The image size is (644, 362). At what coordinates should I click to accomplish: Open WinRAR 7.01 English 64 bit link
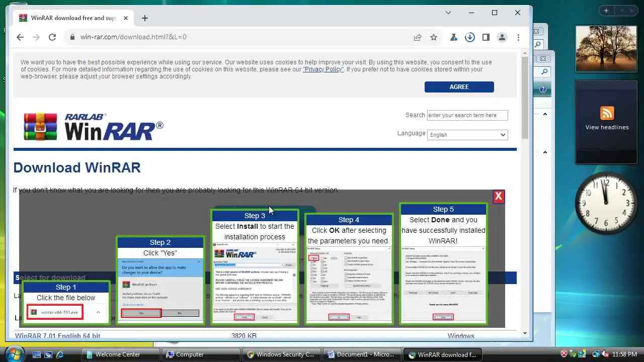click(58, 336)
